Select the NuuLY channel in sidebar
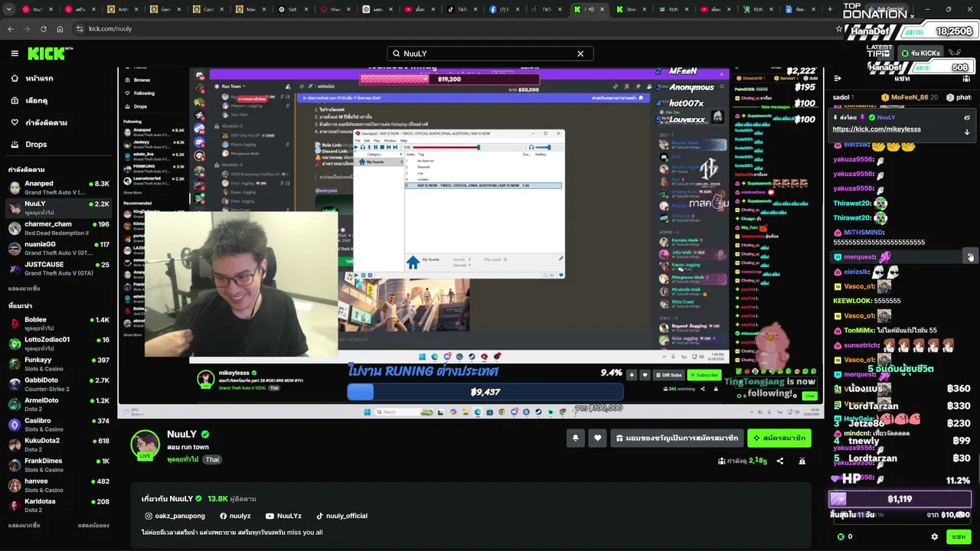Image resolution: width=980 pixels, height=551 pixels. tap(59, 208)
